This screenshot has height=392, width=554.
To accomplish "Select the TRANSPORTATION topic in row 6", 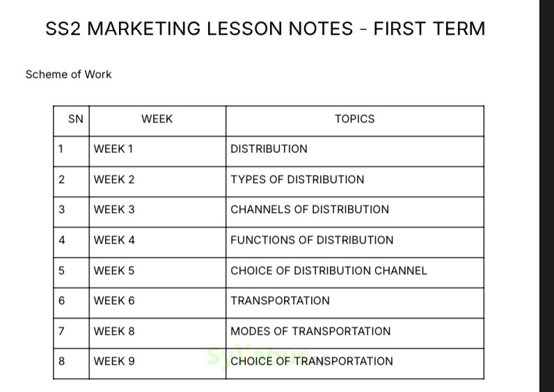I will point(280,301).
